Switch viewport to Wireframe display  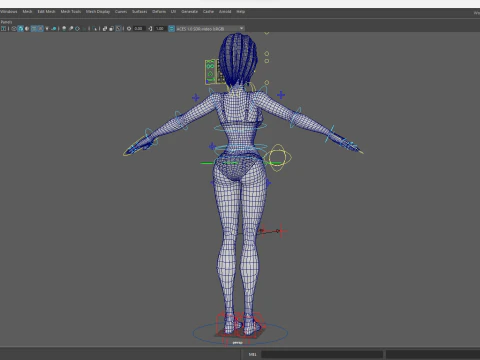[14, 29]
